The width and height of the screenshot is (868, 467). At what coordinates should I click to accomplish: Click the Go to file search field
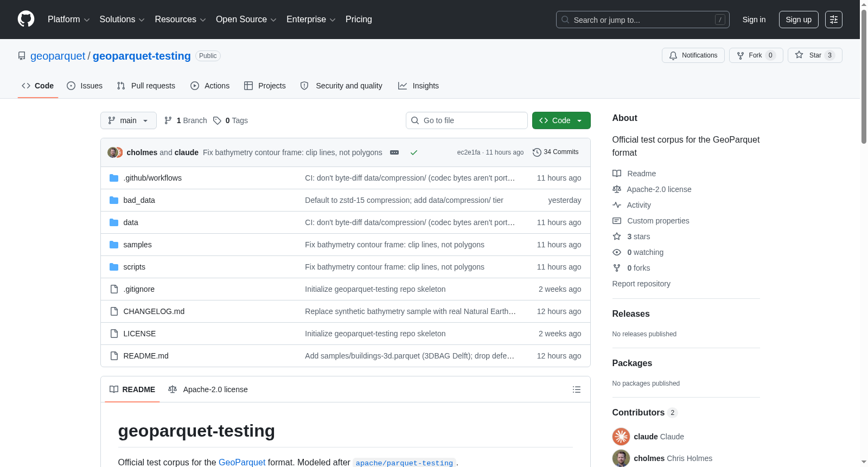(467, 120)
